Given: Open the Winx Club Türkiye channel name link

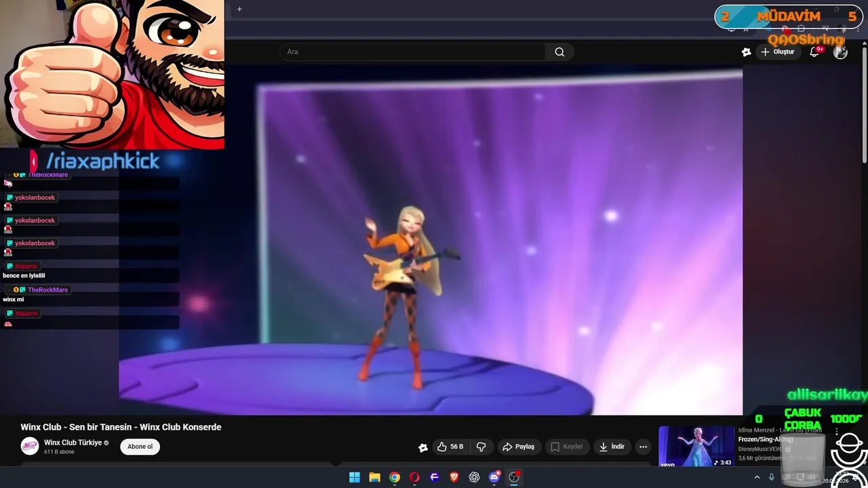Looking at the screenshot, I should (73, 443).
